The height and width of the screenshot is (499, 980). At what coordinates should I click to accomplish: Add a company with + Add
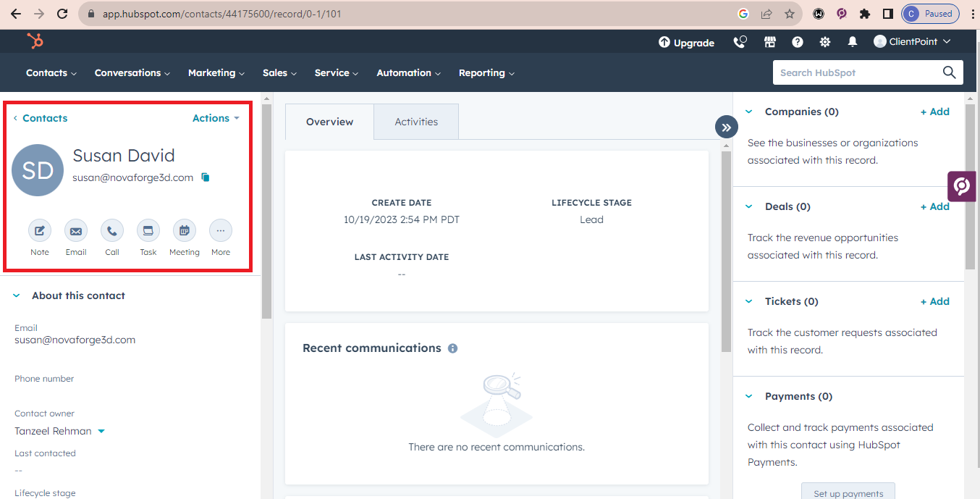[935, 112]
